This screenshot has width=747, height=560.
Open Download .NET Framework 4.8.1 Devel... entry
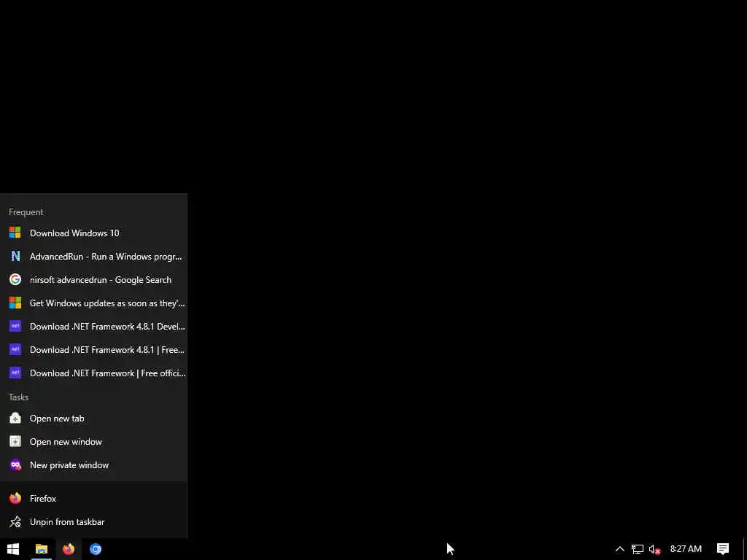tap(93, 326)
